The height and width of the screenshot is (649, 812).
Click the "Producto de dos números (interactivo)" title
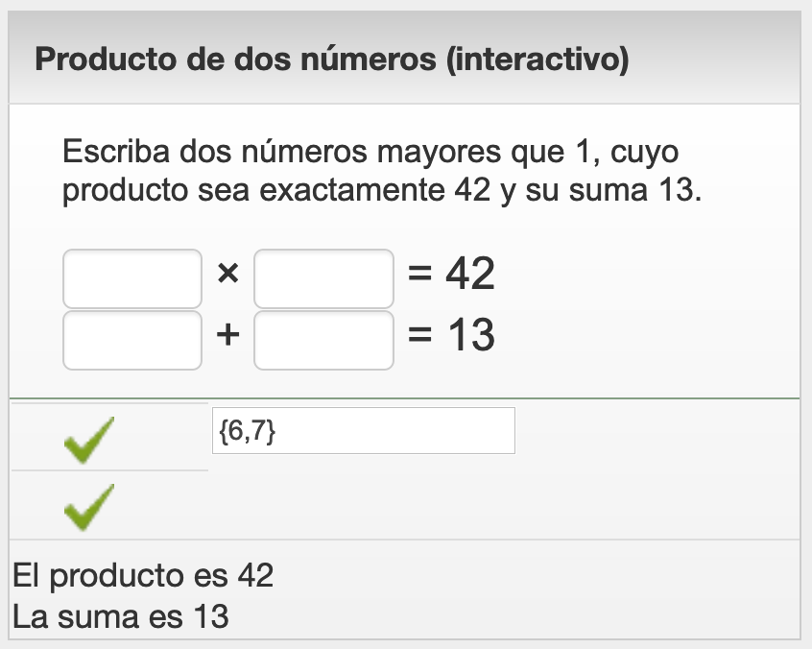point(331,60)
